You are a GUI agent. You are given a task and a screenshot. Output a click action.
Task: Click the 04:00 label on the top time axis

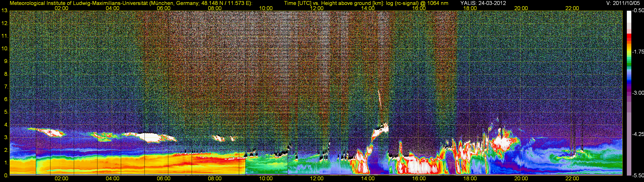(112, 8)
